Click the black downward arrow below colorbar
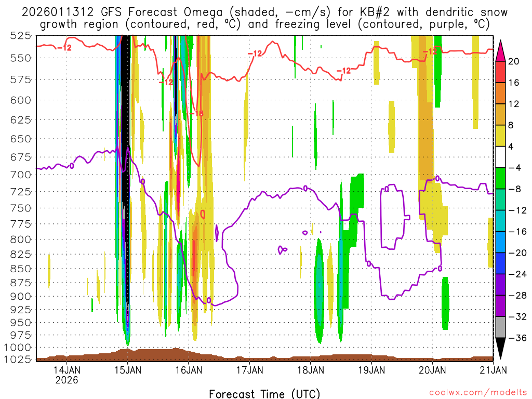The image size is (532, 399). (x=500, y=349)
